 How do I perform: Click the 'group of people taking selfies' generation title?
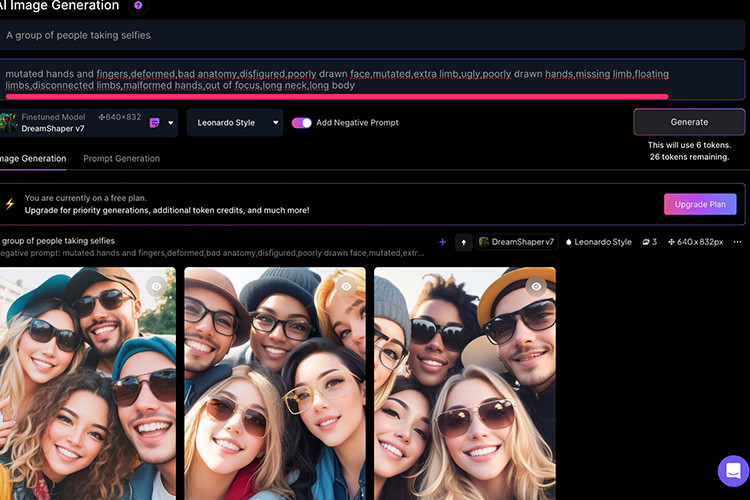57,241
